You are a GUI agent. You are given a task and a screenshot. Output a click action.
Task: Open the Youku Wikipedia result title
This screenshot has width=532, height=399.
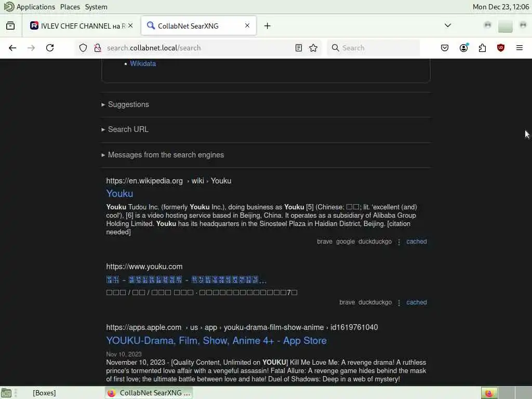[x=119, y=194]
